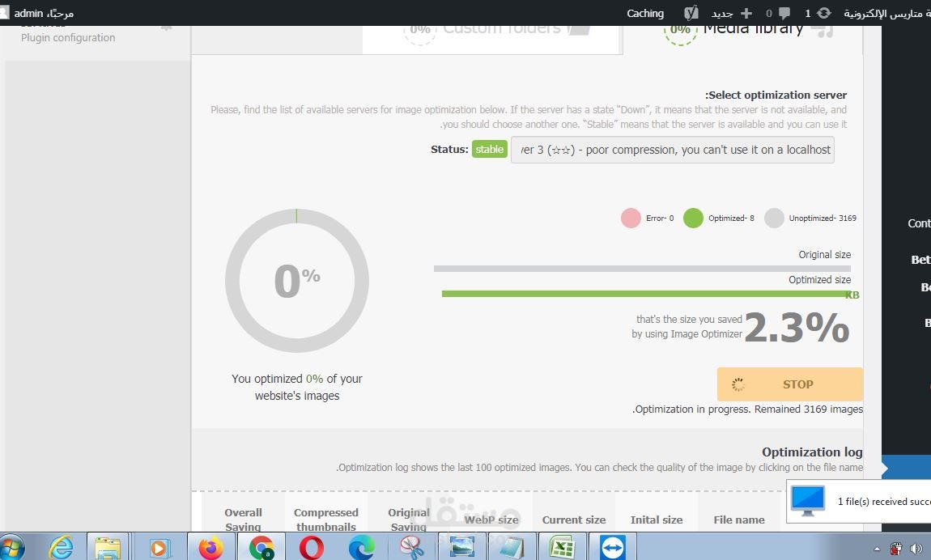Click the Remained 3169 images status text
The width and height of the screenshot is (931, 560).
[x=748, y=409]
